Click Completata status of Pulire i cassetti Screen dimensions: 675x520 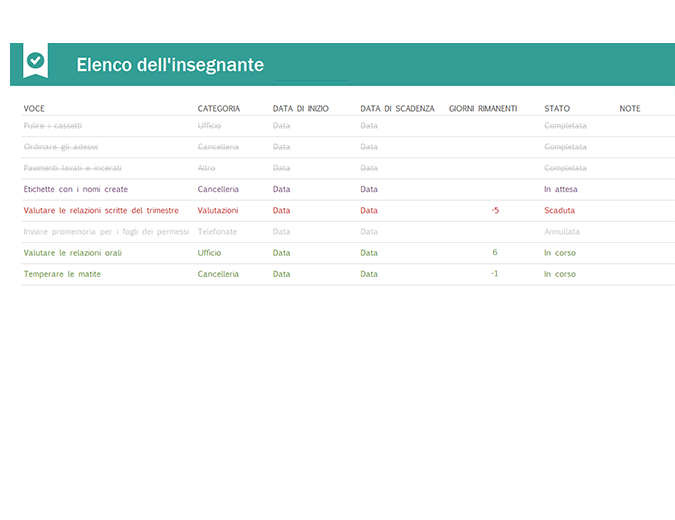point(565,126)
